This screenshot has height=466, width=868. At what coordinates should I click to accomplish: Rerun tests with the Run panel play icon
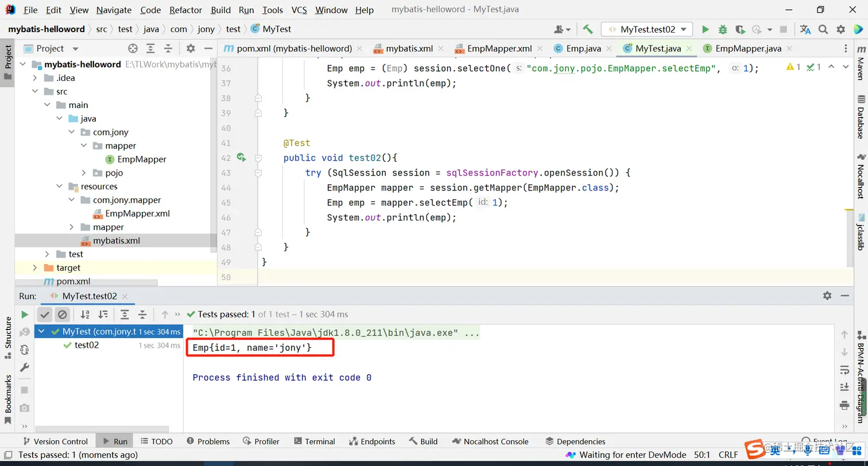25,314
